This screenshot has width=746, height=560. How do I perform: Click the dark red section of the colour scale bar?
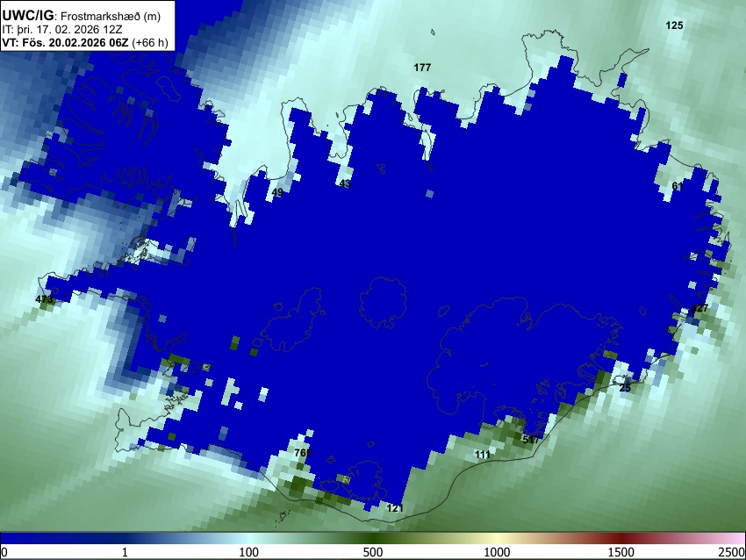pos(620,538)
